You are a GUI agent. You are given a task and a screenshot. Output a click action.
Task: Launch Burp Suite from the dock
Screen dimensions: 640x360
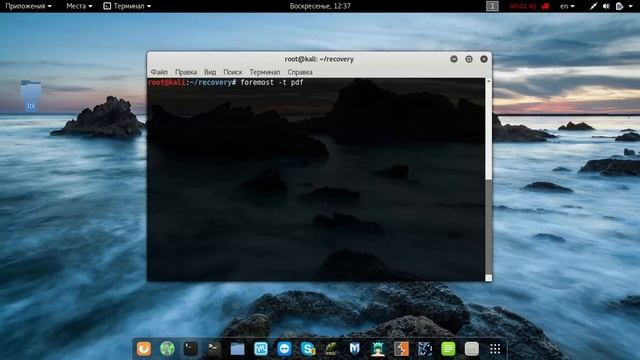(401, 349)
